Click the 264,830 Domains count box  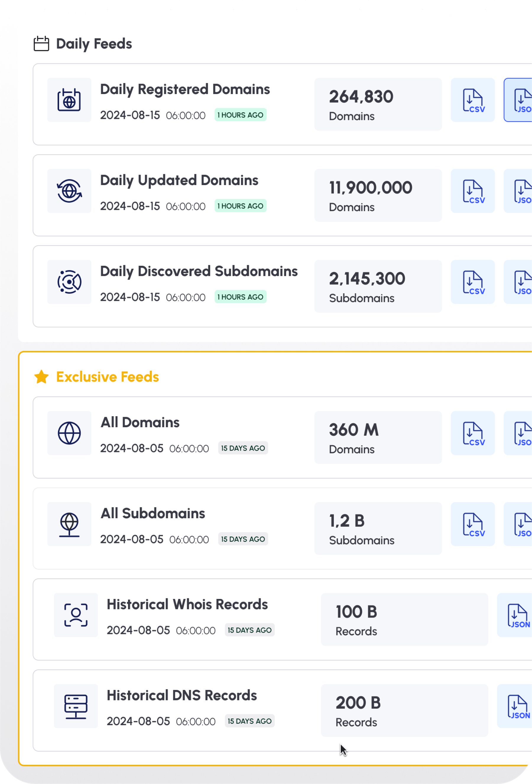[x=378, y=105]
